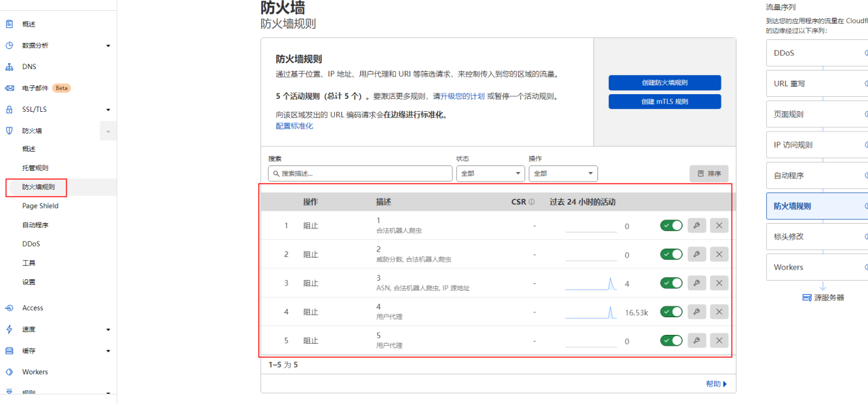
Task: Click the 帮助 help link
Action: pos(716,384)
